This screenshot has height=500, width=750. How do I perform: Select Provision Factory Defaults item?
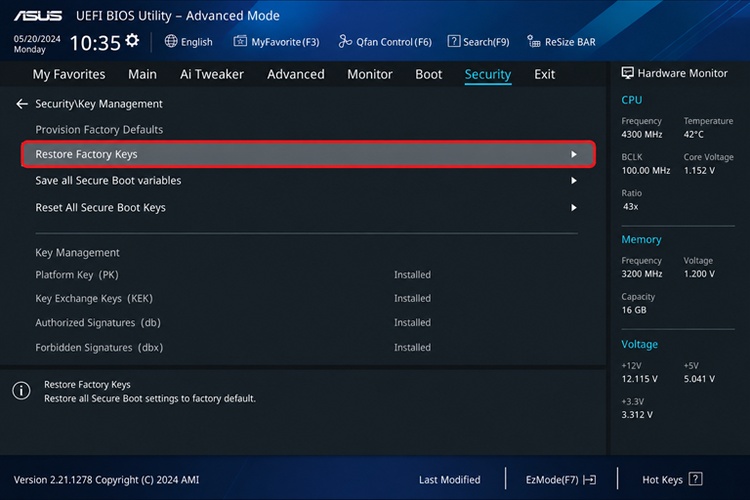coord(99,130)
